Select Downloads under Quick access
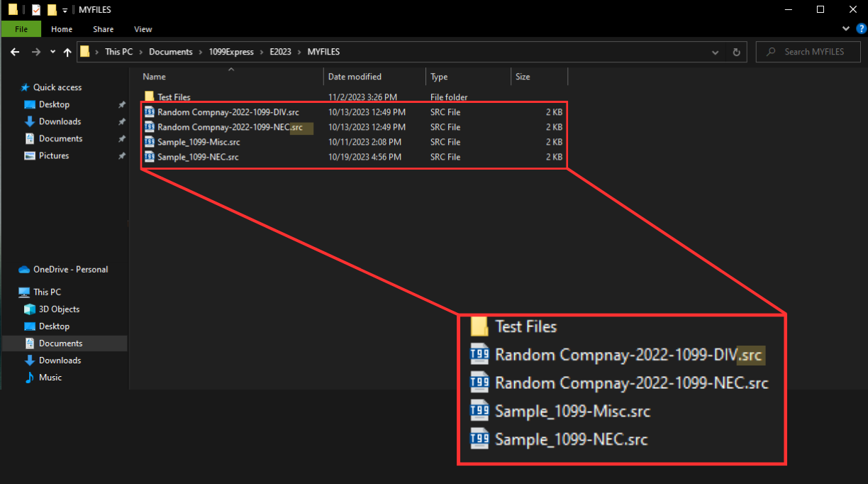This screenshot has height=484, width=868. pyautogui.click(x=60, y=121)
